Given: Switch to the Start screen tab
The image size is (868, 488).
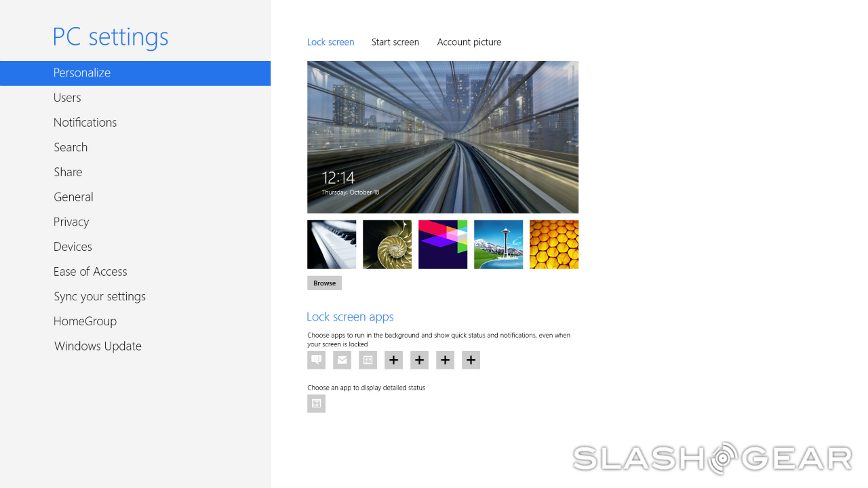Looking at the screenshot, I should (x=395, y=42).
